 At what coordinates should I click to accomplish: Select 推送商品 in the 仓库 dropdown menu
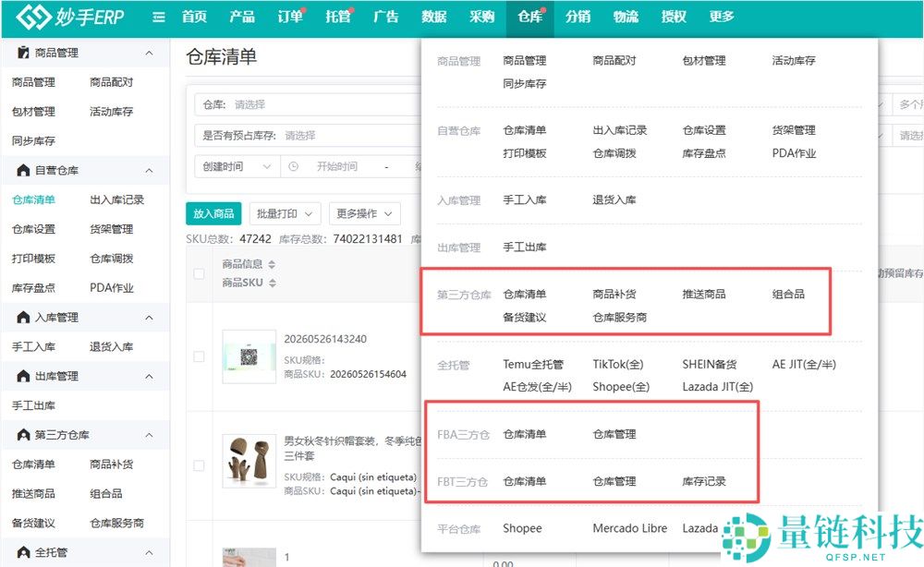coord(703,294)
